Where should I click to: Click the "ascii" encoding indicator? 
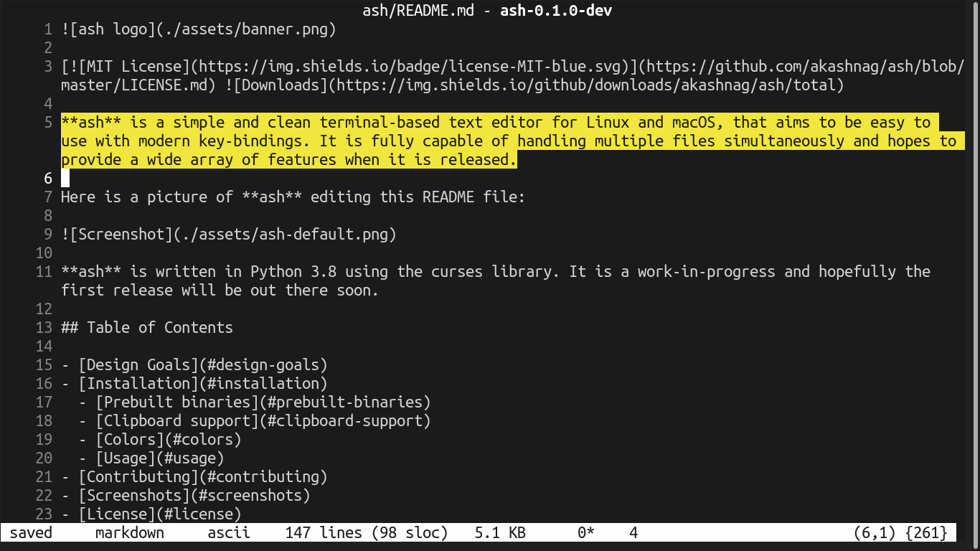(x=228, y=532)
